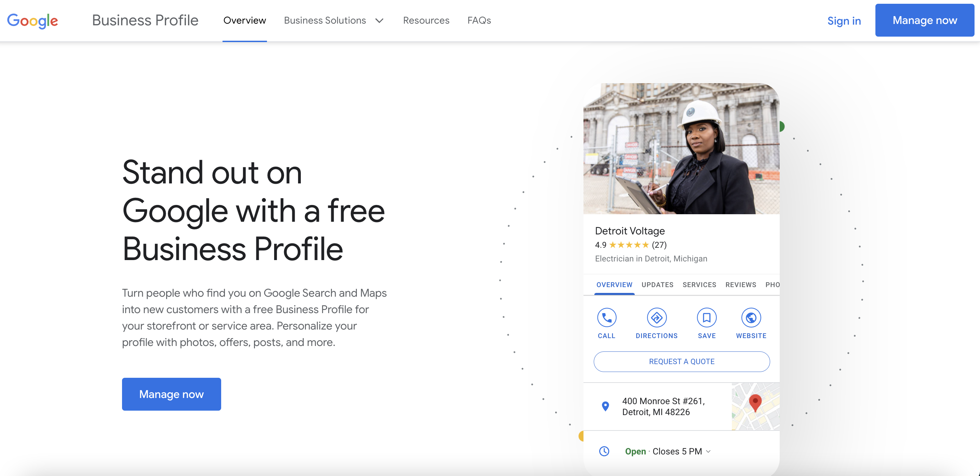
Task: Click the Sign in link top right
Action: (844, 21)
